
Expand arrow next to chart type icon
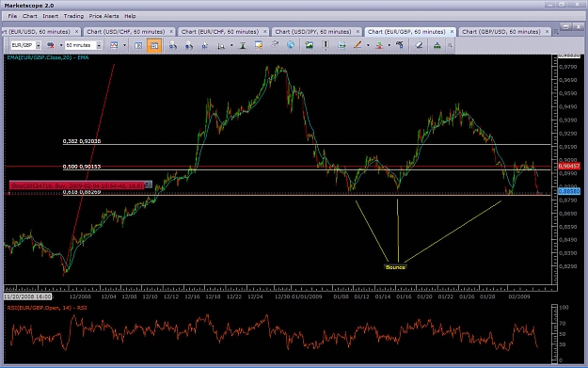[61, 45]
